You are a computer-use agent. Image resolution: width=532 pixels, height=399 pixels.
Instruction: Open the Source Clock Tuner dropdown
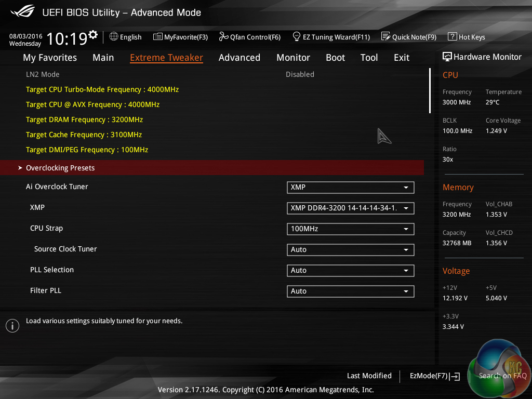click(350, 250)
